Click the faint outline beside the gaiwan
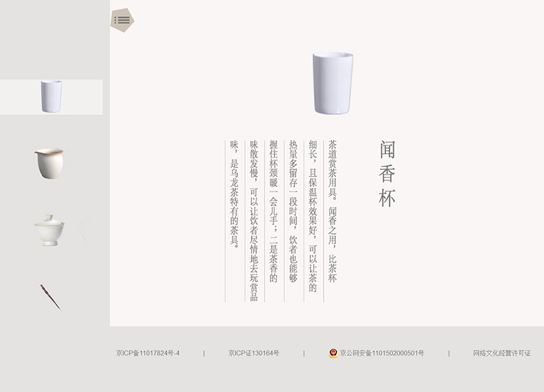 pyautogui.click(x=84, y=231)
